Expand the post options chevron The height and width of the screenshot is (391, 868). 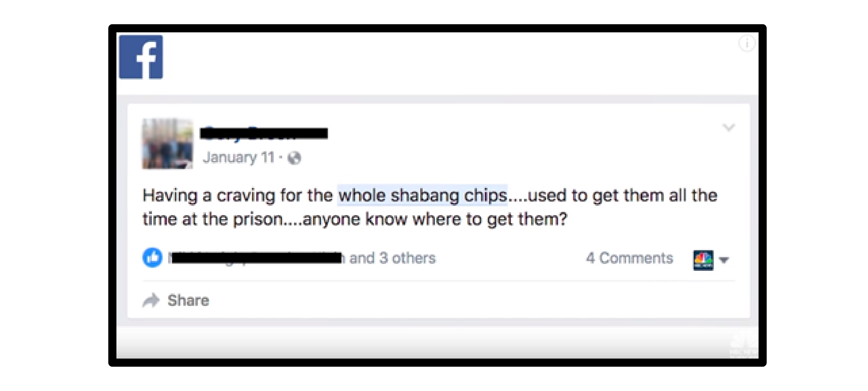point(728,127)
